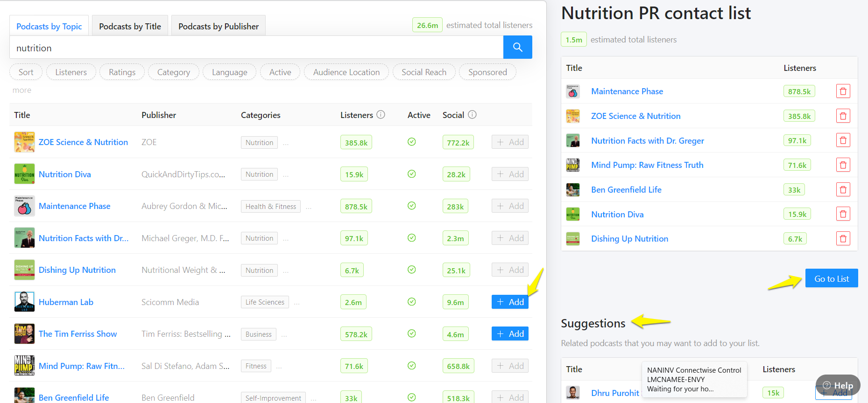This screenshot has height=403, width=868.
Task: Click the Life Sciences category tag
Action: point(265,302)
